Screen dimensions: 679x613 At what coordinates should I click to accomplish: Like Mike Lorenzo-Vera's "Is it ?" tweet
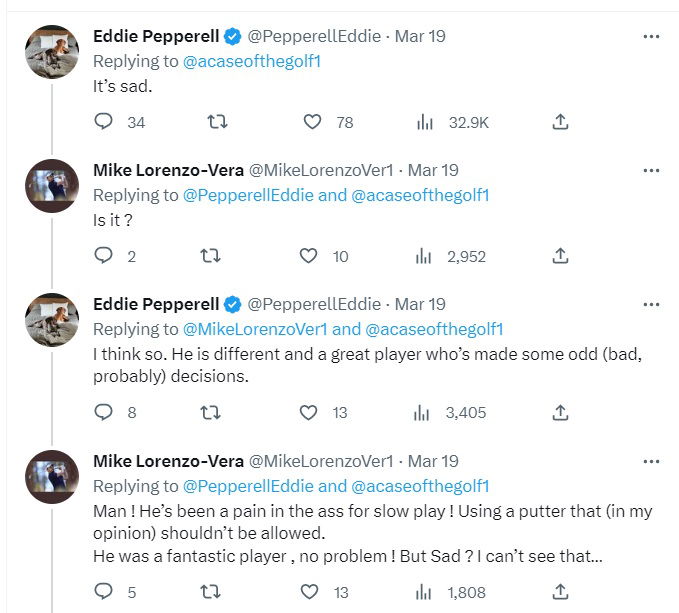click(310, 256)
